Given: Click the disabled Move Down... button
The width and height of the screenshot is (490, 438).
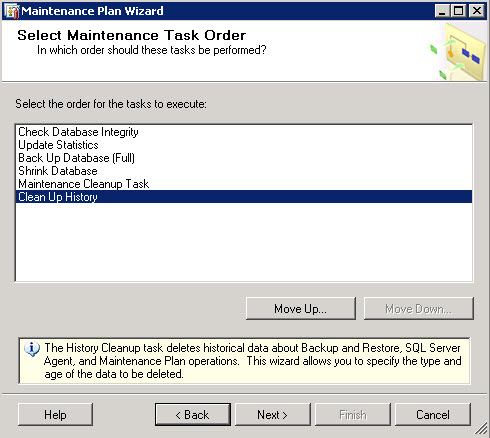Looking at the screenshot, I should 419,309.
